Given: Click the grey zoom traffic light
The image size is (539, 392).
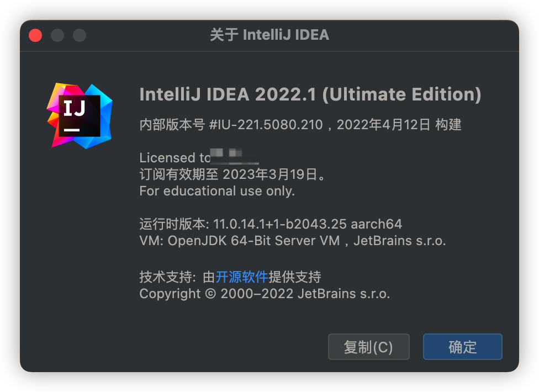Looking at the screenshot, I should pyautogui.click(x=80, y=34).
